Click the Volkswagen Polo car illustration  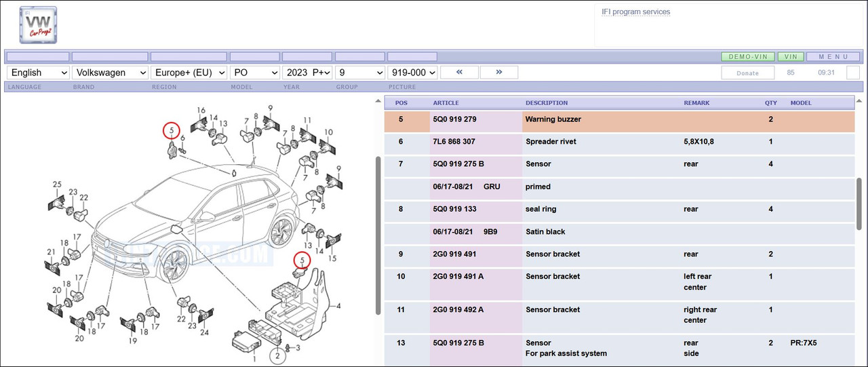197,224
